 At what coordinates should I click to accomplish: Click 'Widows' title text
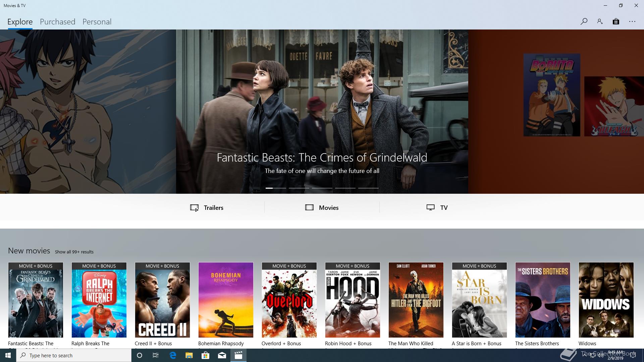pyautogui.click(x=587, y=344)
